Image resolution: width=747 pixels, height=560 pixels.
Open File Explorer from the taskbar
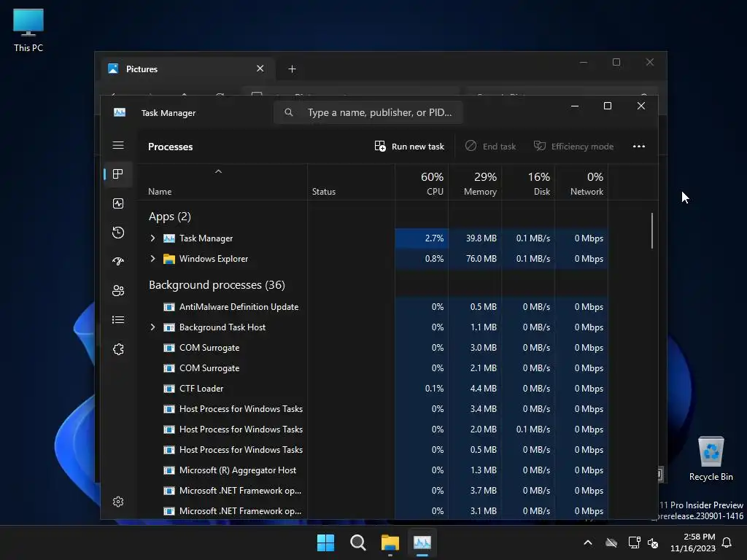(390, 542)
